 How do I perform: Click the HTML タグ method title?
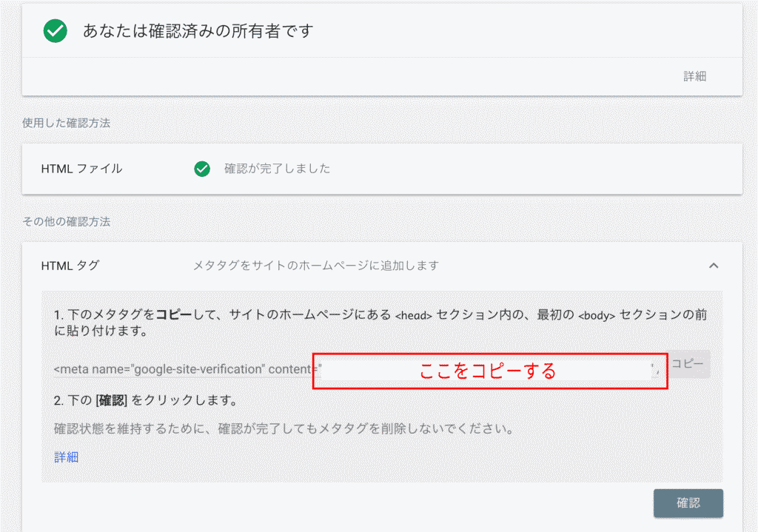coord(70,265)
